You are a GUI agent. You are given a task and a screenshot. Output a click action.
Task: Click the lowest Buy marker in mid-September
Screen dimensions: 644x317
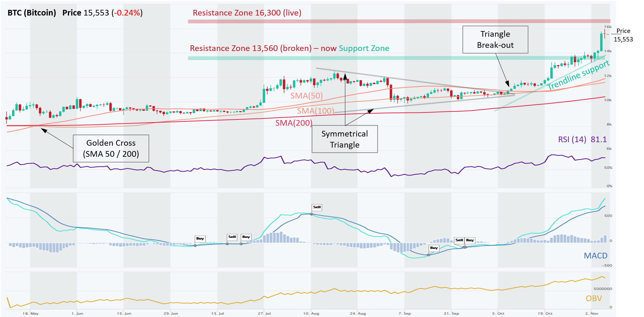[x=434, y=248]
